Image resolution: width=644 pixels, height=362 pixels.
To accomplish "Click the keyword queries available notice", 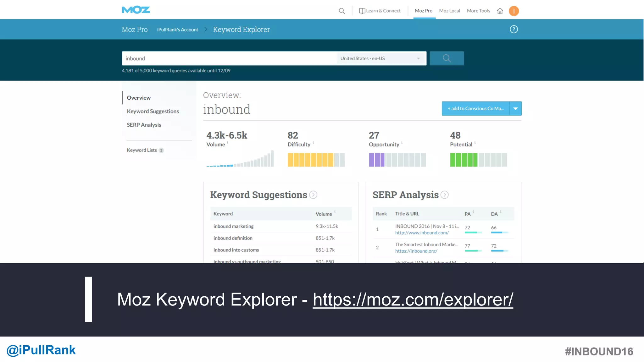I will pos(176,71).
